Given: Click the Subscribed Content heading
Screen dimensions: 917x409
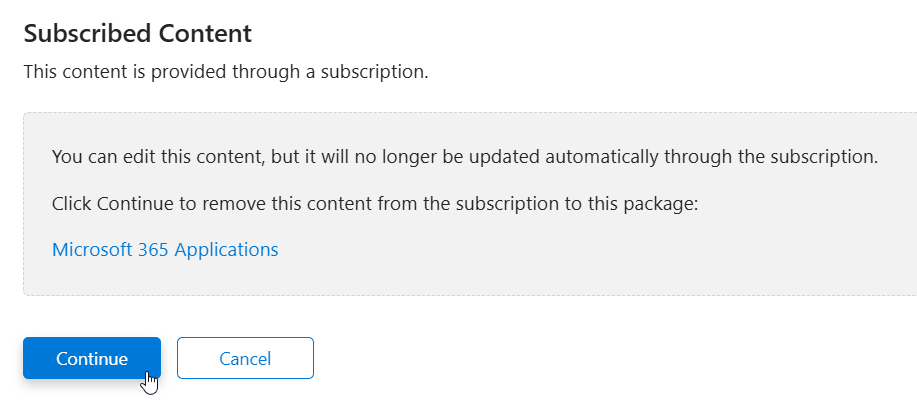Looking at the screenshot, I should (x=137, y=33).
